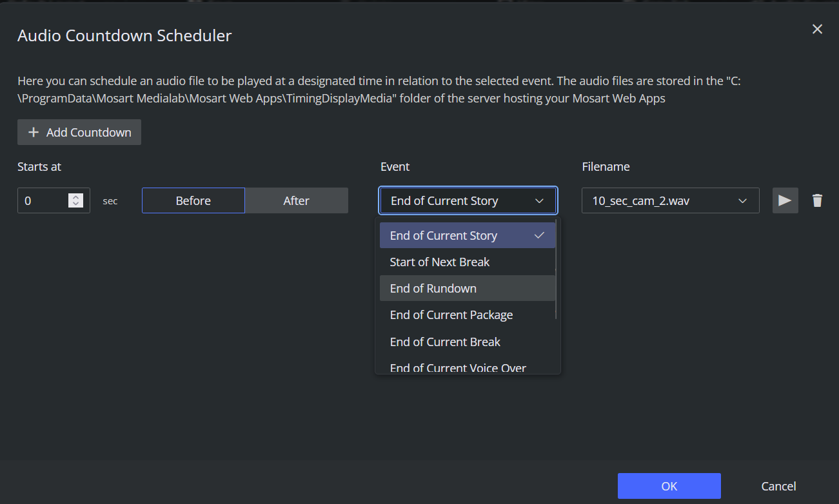Switch timing to After

[x=297, y=200]
